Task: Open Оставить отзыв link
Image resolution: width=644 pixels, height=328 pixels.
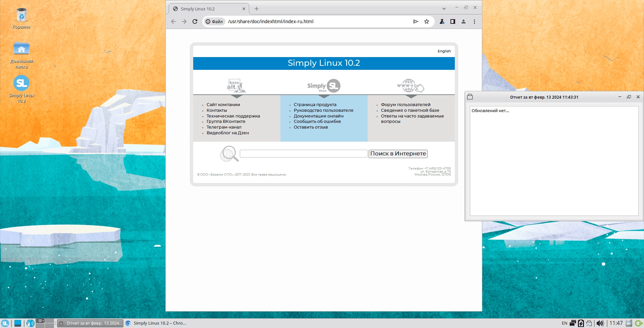Action: [x=311, y=127]
